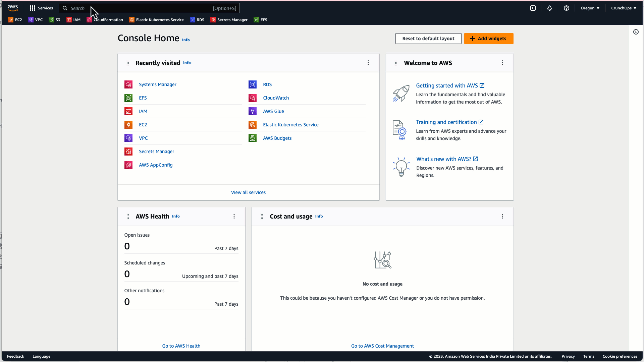Open CloudWatch link
This screenshot has height=362, width=644.
[x=276, y=98]
